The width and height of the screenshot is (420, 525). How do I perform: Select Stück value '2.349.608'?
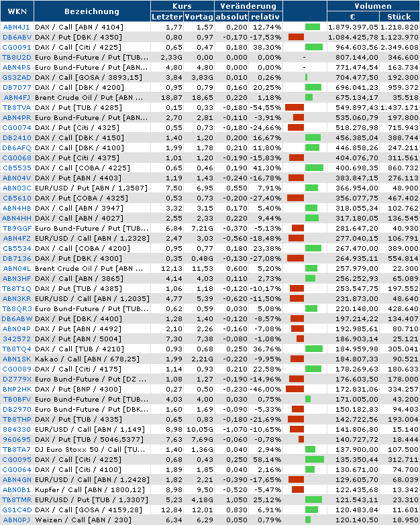coord(400,47)
